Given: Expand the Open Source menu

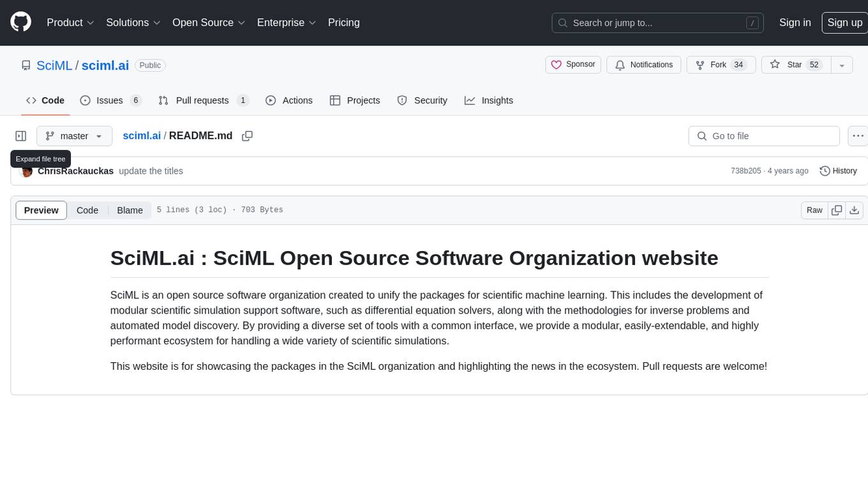Looking at the screenshot, I should (209, 22).
